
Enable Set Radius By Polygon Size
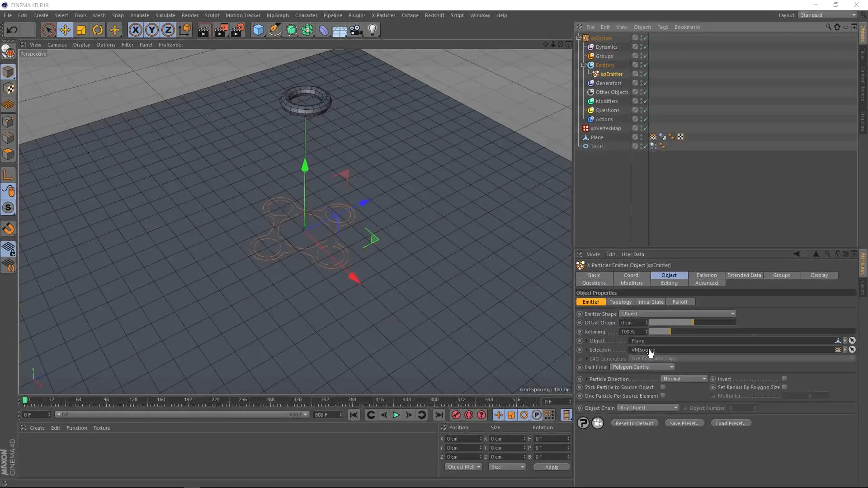click(x=785, y=387)
